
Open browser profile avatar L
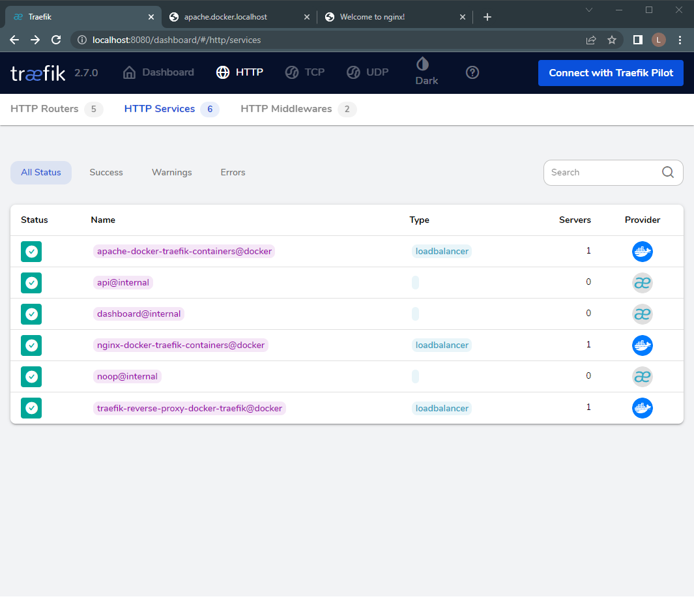(659, 40)
